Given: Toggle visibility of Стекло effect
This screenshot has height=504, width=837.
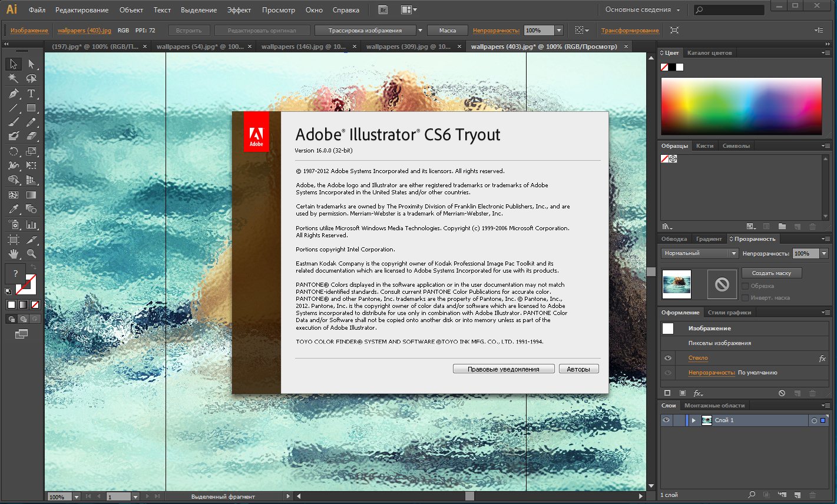Looking at the screenshot, I should coord(667,358).
